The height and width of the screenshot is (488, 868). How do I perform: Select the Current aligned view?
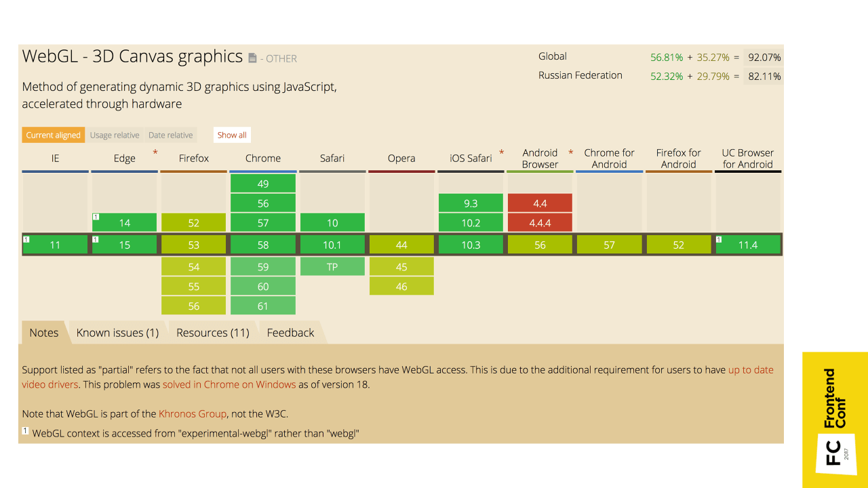(54, 135)
